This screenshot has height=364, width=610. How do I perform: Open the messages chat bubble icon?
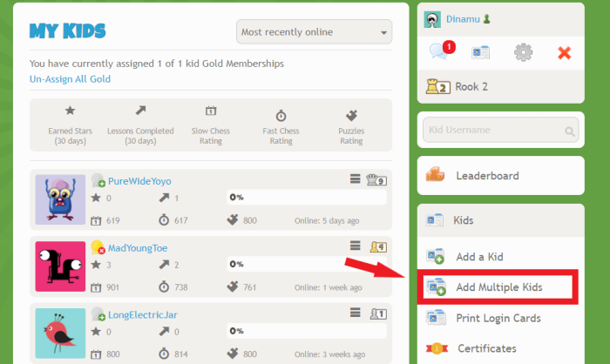pos(440,52)
